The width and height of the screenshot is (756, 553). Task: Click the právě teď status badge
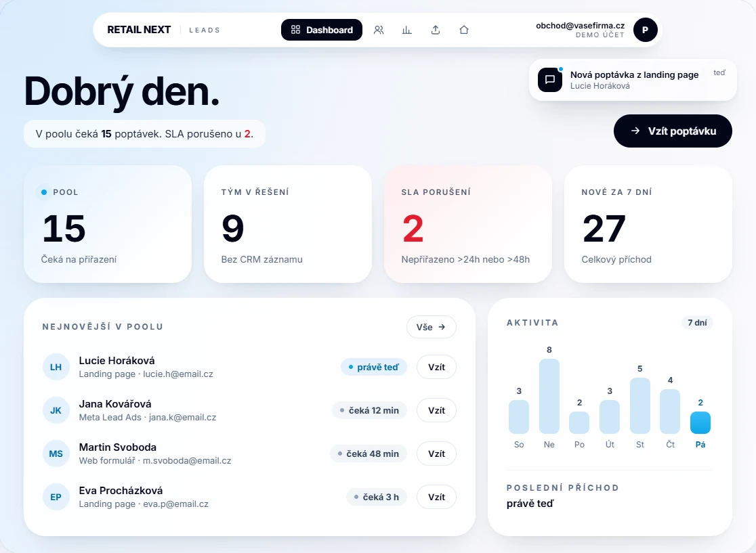coord(374,367)
